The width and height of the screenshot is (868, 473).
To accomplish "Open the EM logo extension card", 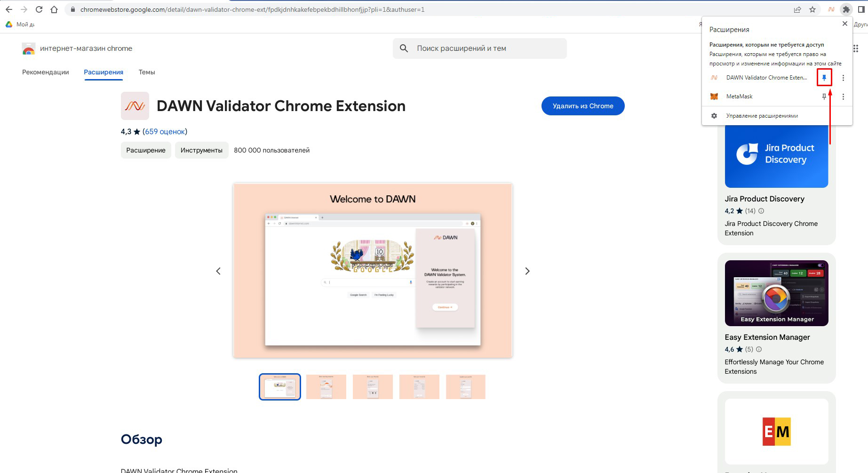I will [x=777, y=432].
